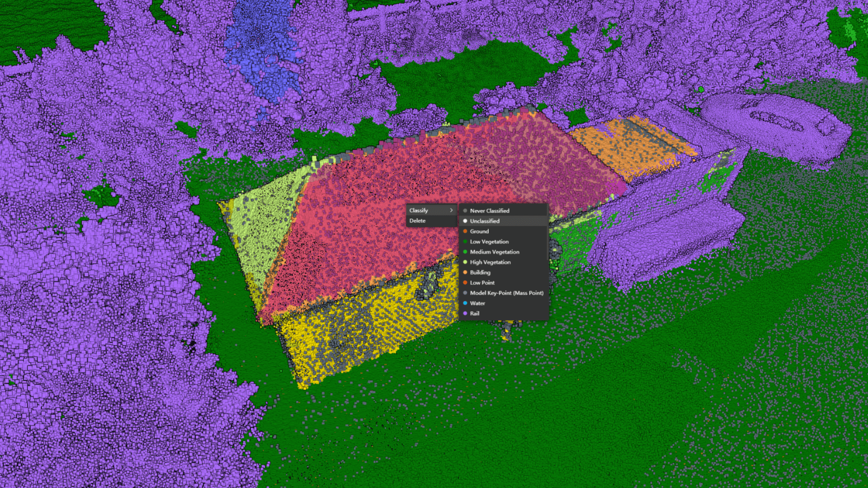The image size is (868, 488).
Task: Classify selection as Low Vegetation
Action: (489, 242)
